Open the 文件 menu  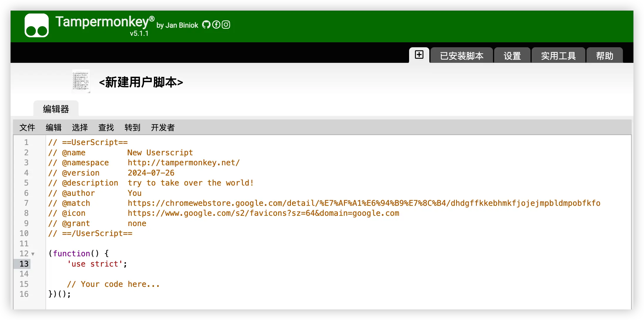[27, 127]
